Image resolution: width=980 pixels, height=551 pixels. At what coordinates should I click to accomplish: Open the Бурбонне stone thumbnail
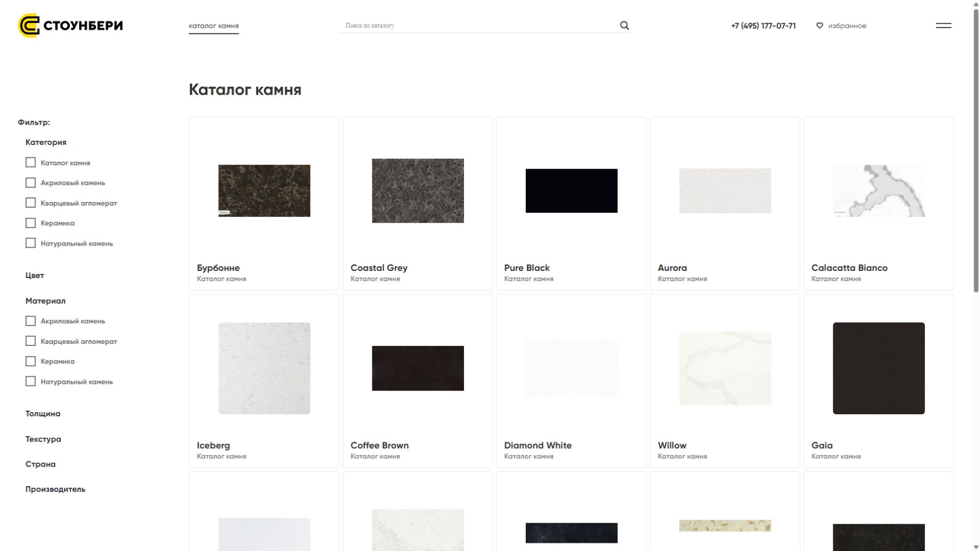point(264,191)
